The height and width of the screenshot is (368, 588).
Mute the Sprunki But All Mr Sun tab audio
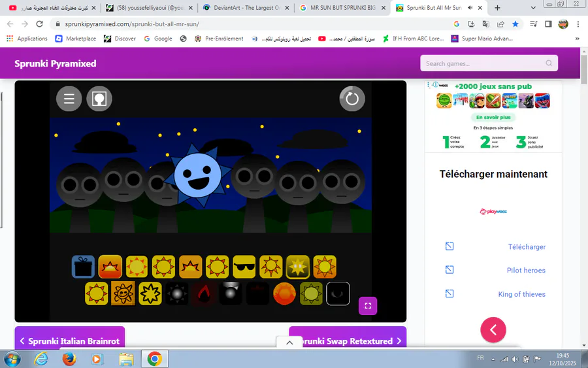pyautogui.click(x=470, y=7)
